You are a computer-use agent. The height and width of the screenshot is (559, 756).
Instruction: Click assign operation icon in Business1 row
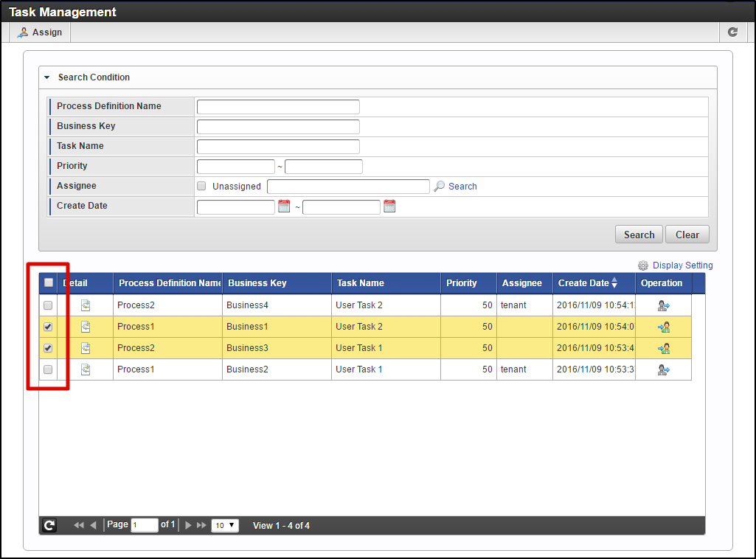point(663,327)
